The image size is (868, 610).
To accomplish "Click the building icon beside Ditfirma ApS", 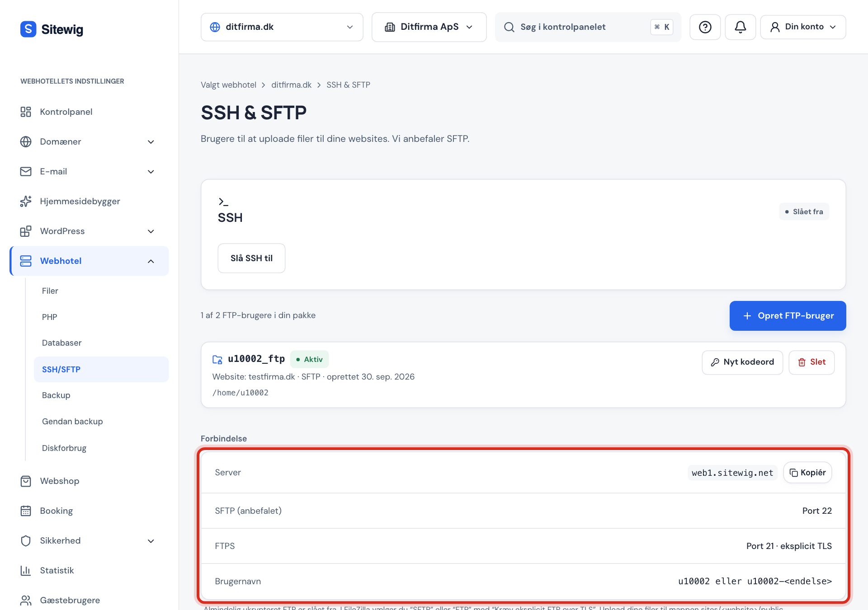I will [x=390, y=27].
